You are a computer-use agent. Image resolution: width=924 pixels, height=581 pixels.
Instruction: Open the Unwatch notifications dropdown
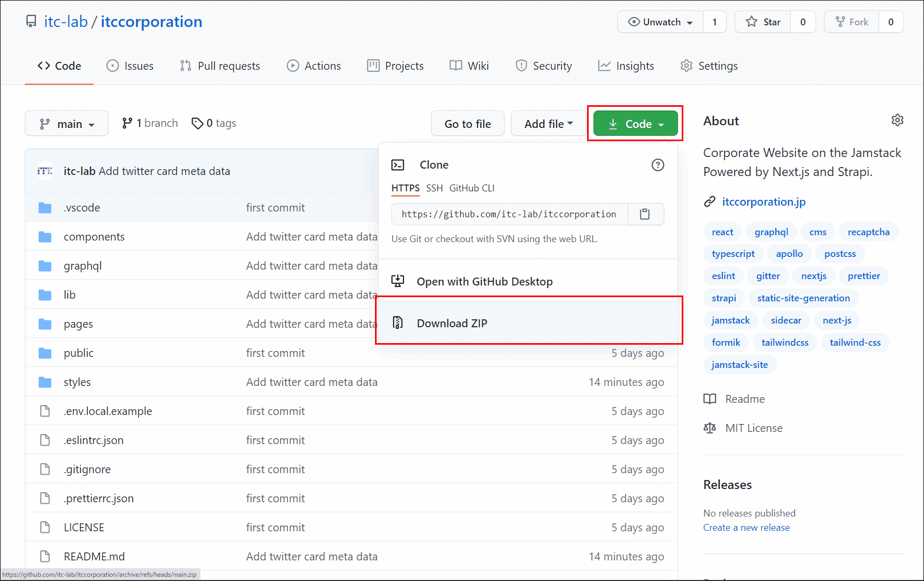tap(661, 22)
